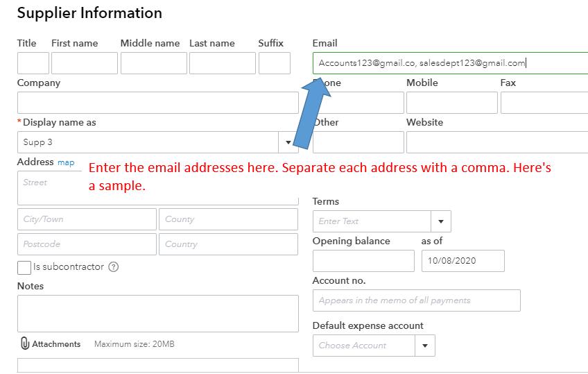Focus the Account no. field
This screenshot has width=588, height=374.
point(416,300)
